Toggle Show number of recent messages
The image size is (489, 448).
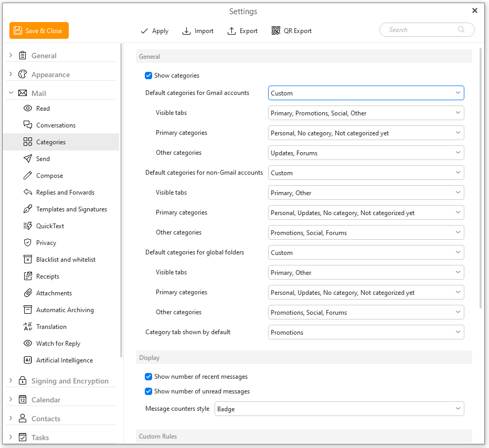click(x=148, y=377)
